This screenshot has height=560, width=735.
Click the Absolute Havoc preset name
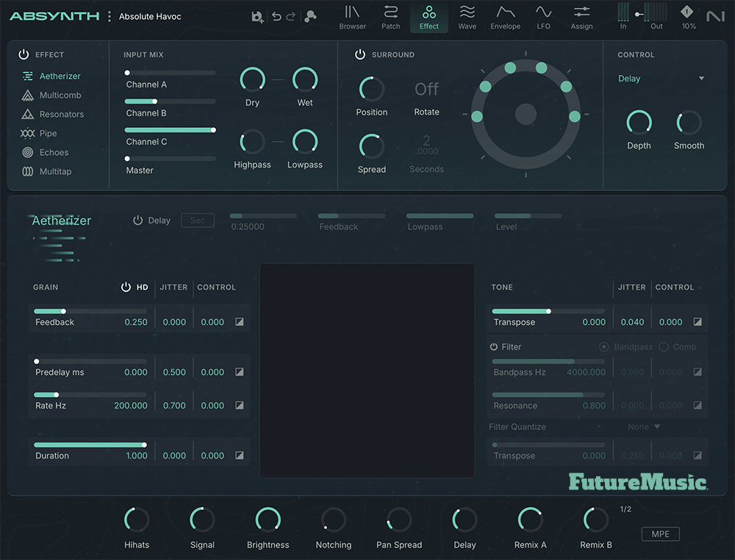coord(150,16)
